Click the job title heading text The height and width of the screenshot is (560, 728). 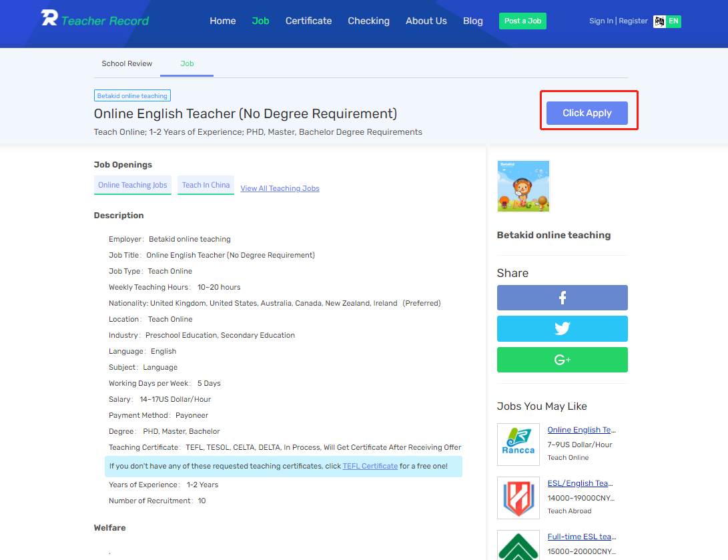[x=245, y=113]
